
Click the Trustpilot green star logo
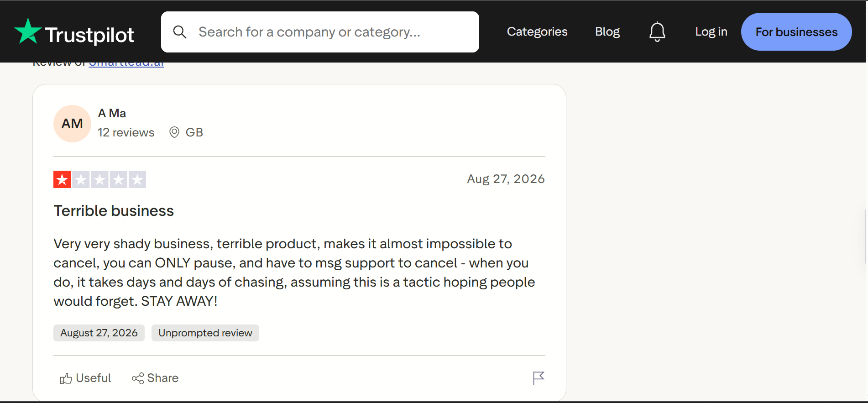tap(28, 31)
